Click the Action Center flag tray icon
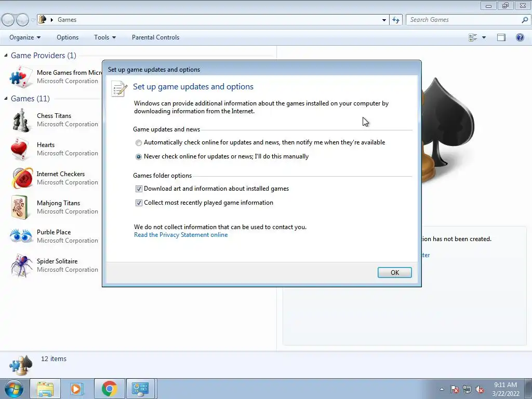This screenshot has width=532, height=399. 455,389
